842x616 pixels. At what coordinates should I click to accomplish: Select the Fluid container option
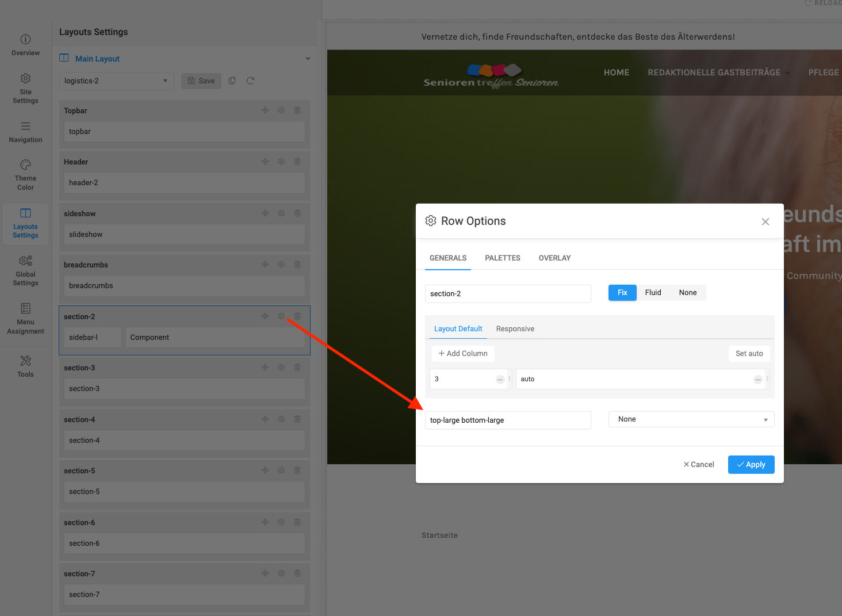tap(653, 293)
